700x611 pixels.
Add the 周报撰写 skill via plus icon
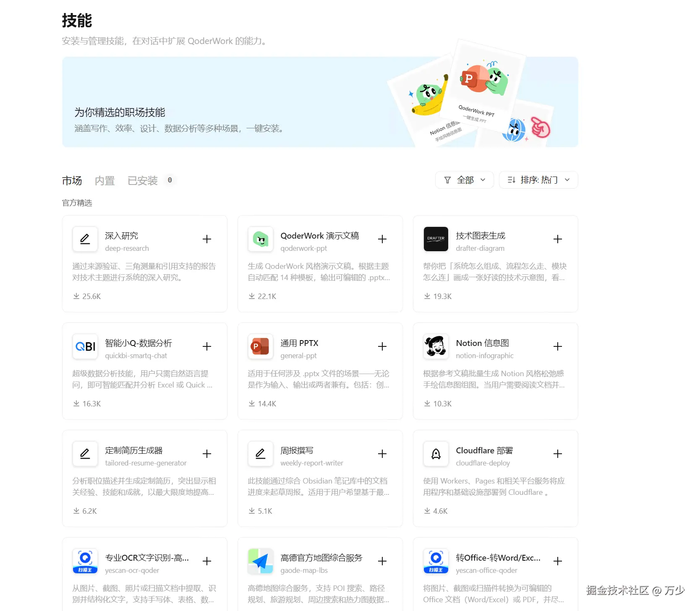(x=382, y=454)
